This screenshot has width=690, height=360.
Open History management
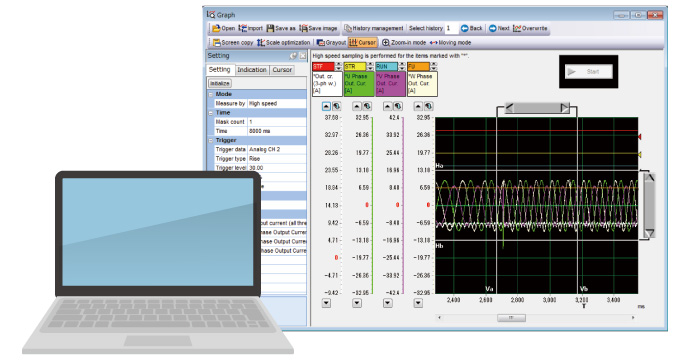[x=374, y=28]
